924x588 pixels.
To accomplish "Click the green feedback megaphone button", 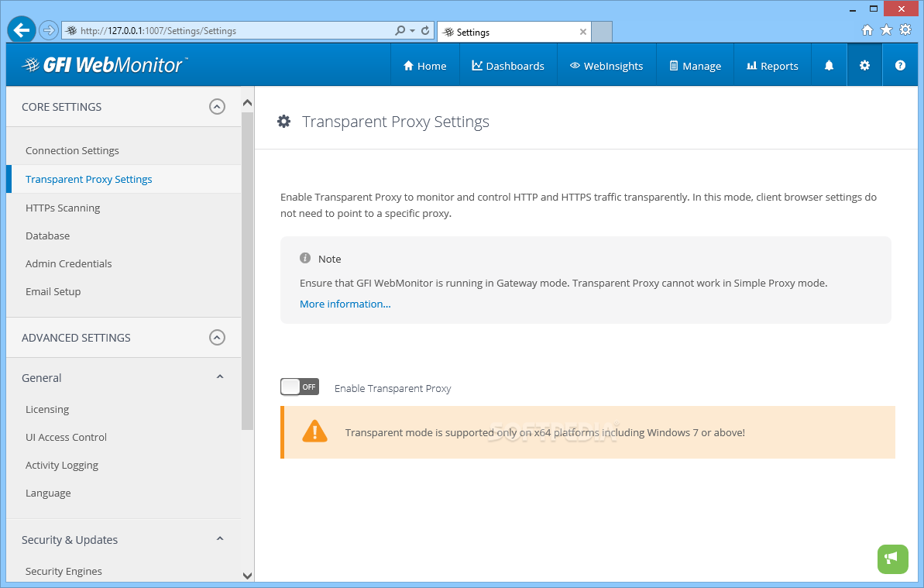I will [893, 559].
